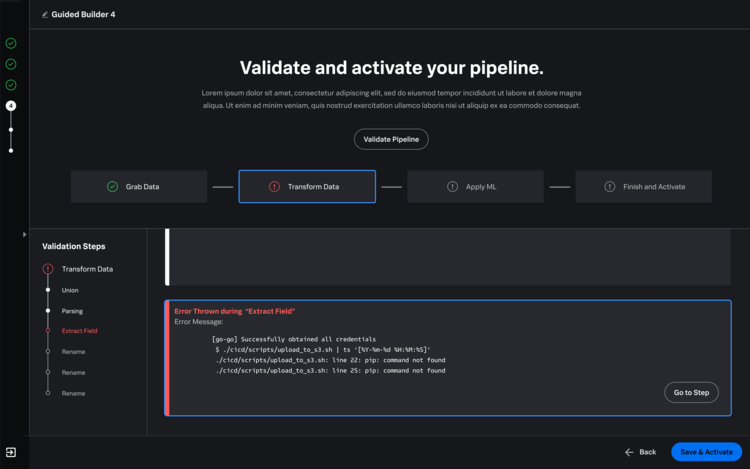Open the Transform Data pipeline stage
This screenshot has height=469, width=750.
click(x=307, y=186)
